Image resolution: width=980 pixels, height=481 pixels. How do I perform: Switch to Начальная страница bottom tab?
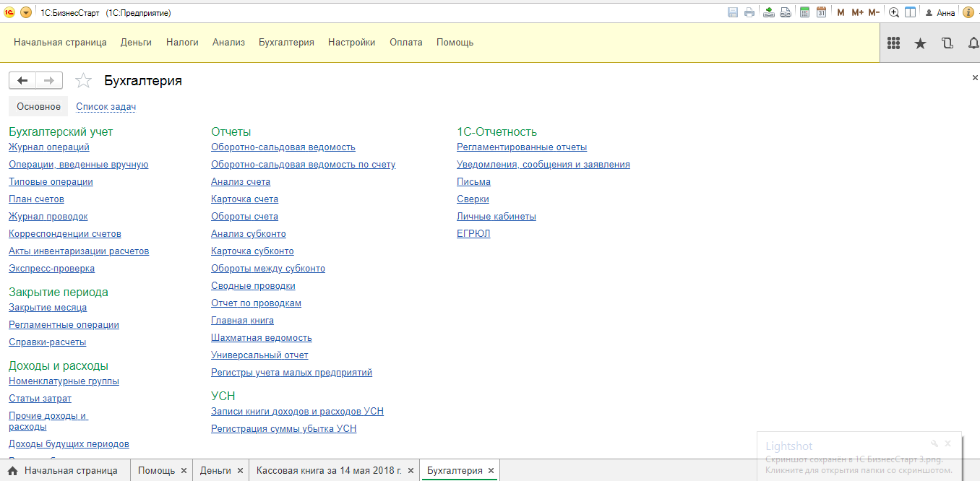(64, 470)
